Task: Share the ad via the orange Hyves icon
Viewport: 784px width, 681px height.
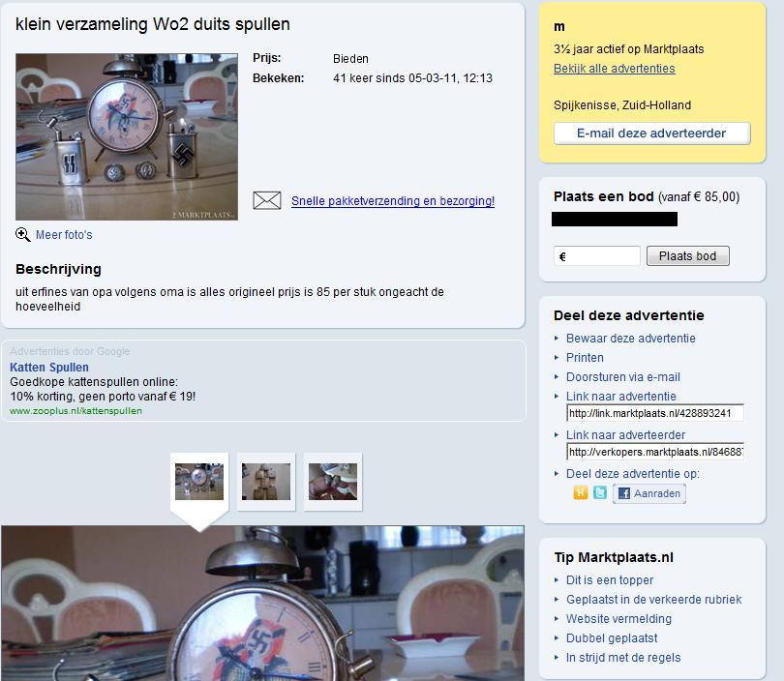Action: (x=581, y=493)
